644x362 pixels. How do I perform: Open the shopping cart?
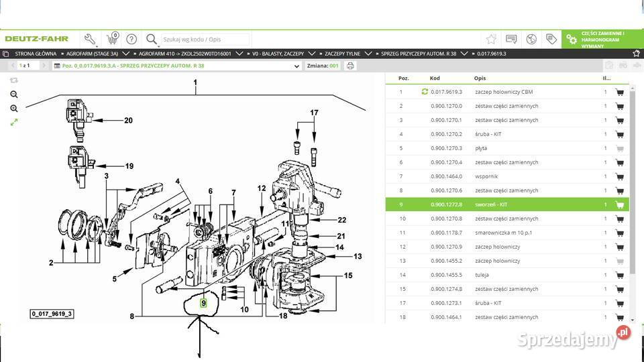pos(112,40)
